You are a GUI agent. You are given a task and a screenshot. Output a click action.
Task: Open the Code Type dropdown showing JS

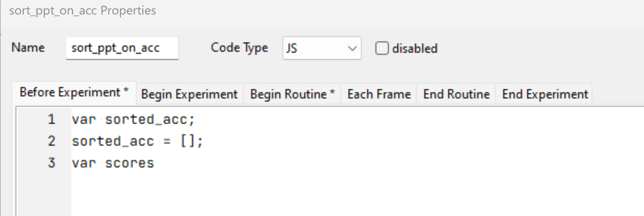pos(322,48)
